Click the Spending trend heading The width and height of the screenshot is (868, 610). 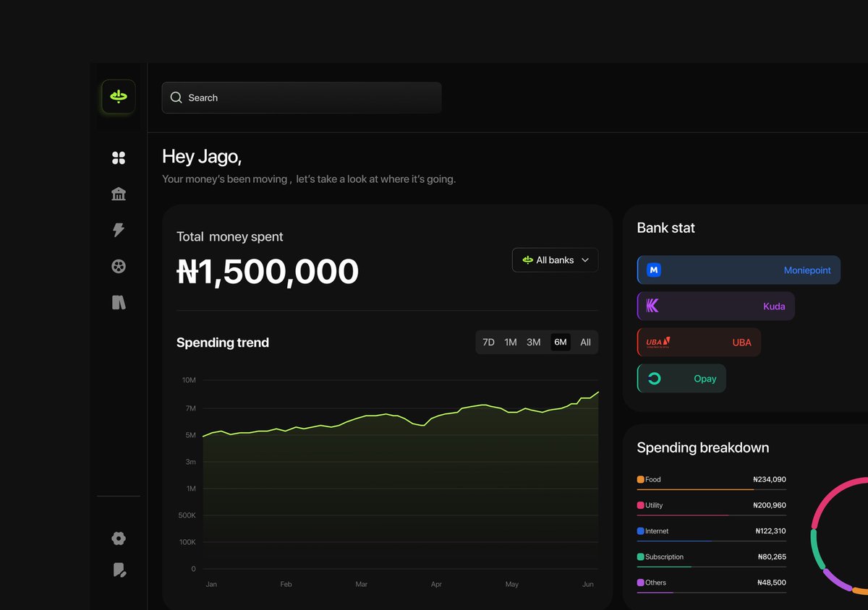pyautogui.click(x=223, y=343)
